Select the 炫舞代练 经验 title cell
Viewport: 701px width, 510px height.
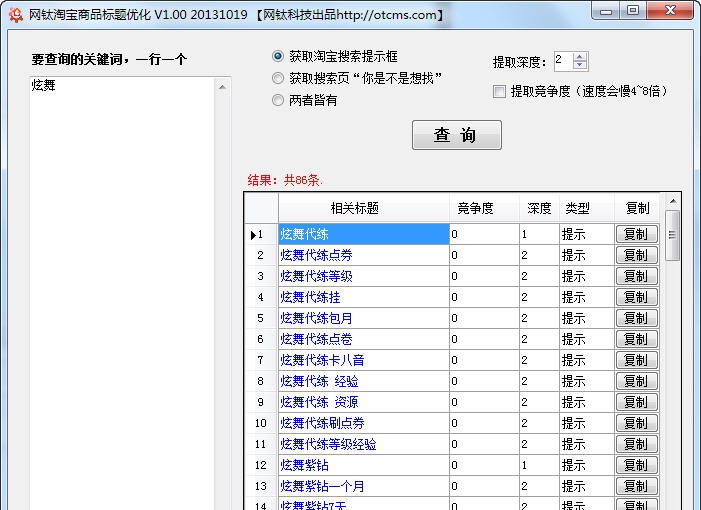363,381
